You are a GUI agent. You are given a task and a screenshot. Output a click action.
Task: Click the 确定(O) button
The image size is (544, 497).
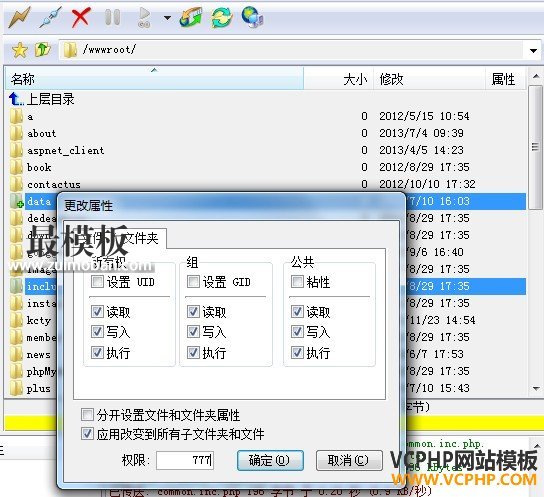coord(270,460)
